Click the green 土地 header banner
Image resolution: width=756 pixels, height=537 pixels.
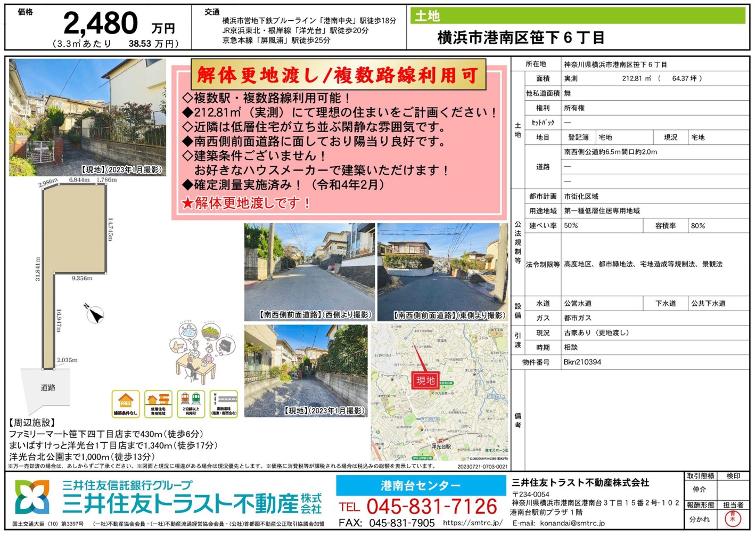point(578,16)
